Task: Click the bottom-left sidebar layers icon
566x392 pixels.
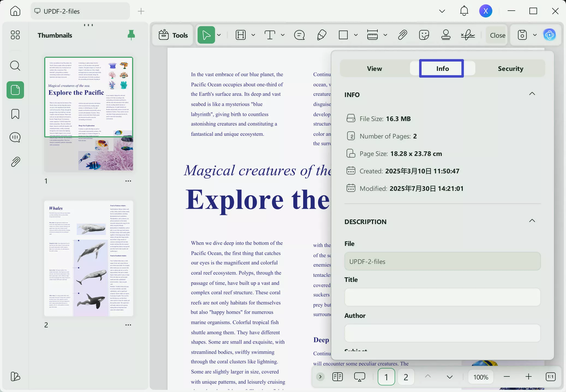Action: coord(15,376)
